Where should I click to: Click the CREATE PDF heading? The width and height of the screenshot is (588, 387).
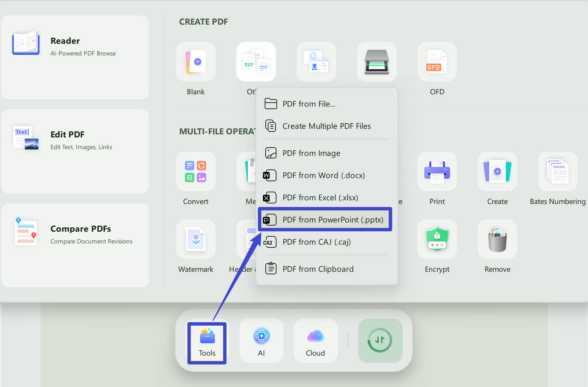[x=203, y=22]
